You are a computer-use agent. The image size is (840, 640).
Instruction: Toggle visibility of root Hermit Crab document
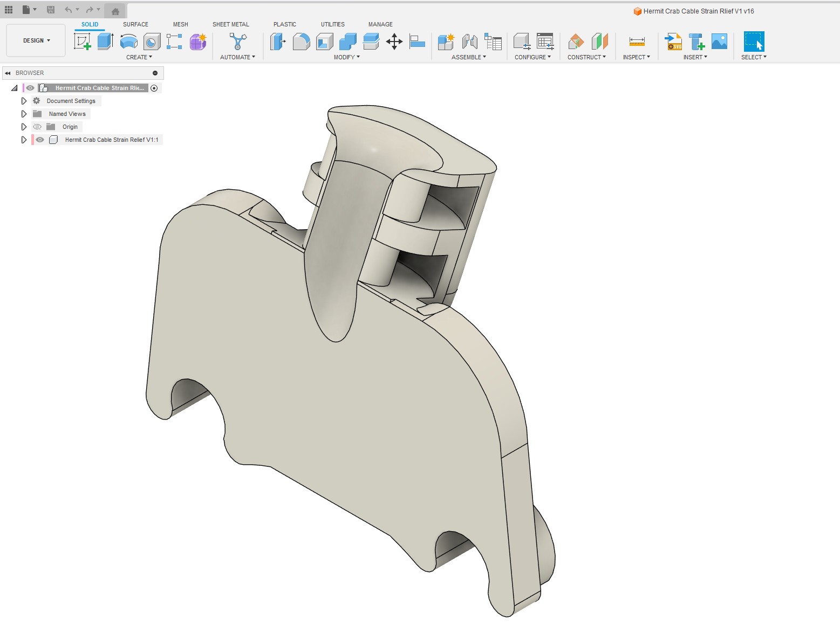tap(30, 88)
